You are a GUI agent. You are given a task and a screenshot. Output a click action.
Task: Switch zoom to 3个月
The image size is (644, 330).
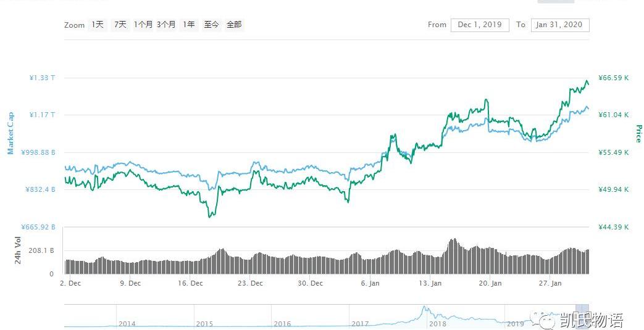166,25
